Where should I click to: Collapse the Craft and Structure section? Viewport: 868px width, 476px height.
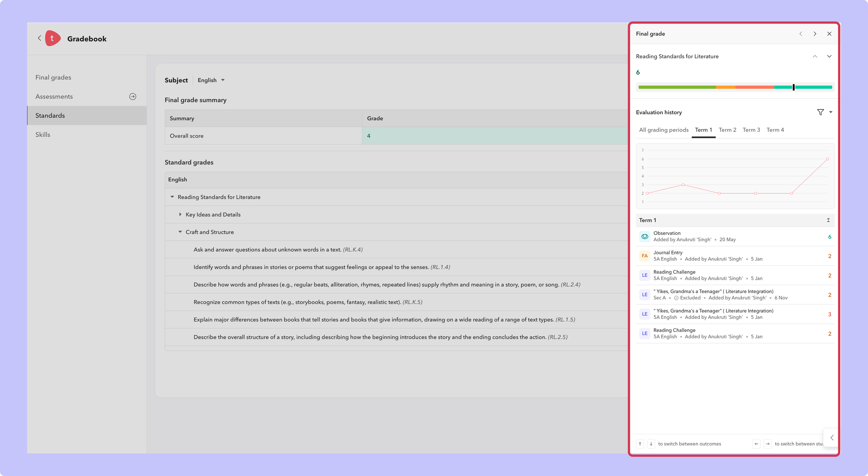180,232
